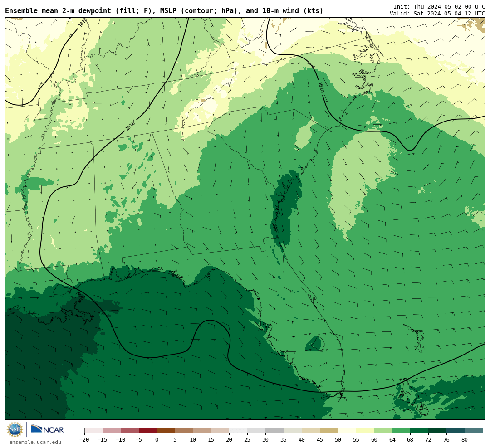Click the 1020 contour label on the map
Screen dimensions: 490x448
pyautogui.click(x=321, y=87)
